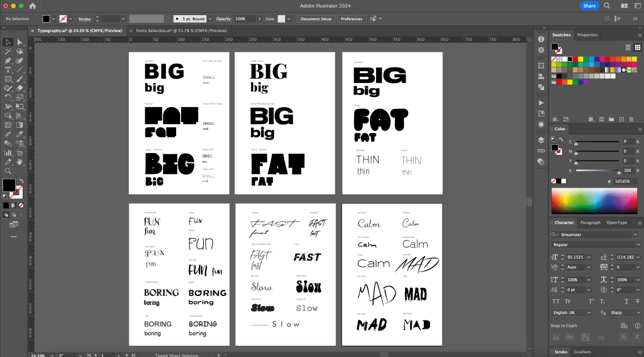Choose the Direct Selection tool
Viewport: 644px width, 357px height.
click(x=19, y=42)
